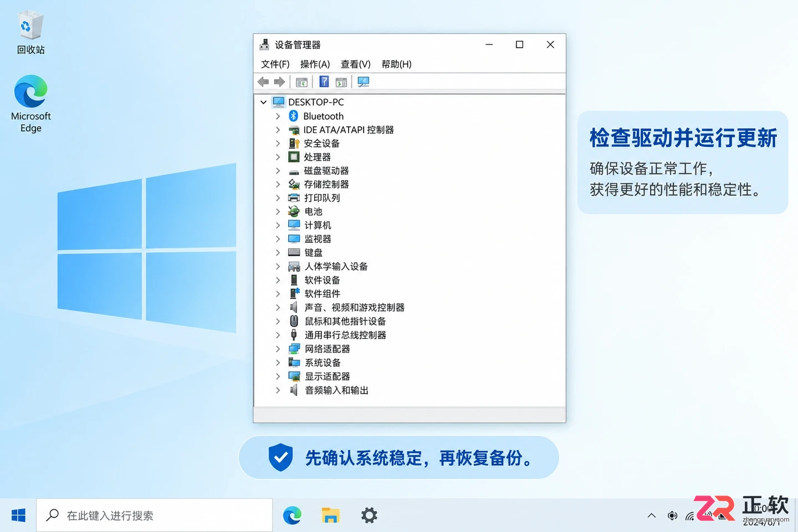The width and height of the screenshot is (798, 532).
Task: Expand the Bluetooth category chevron
Action: [x=278, y=116]
